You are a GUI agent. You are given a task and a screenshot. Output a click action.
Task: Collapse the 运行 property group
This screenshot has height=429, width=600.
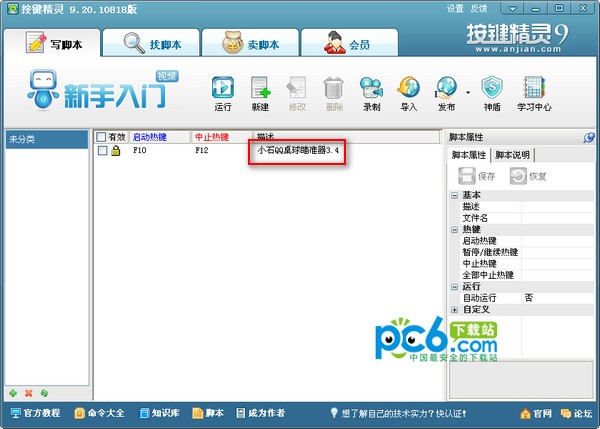[455, 287]
